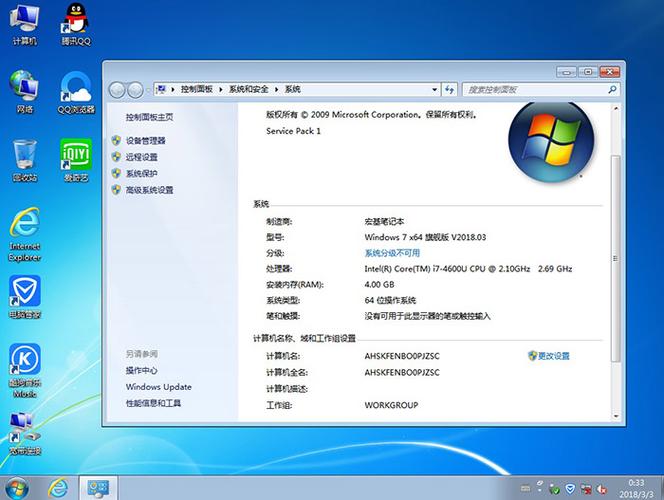Expand the arrow before 控制面板 breadcrumb

tap(173, 89)
